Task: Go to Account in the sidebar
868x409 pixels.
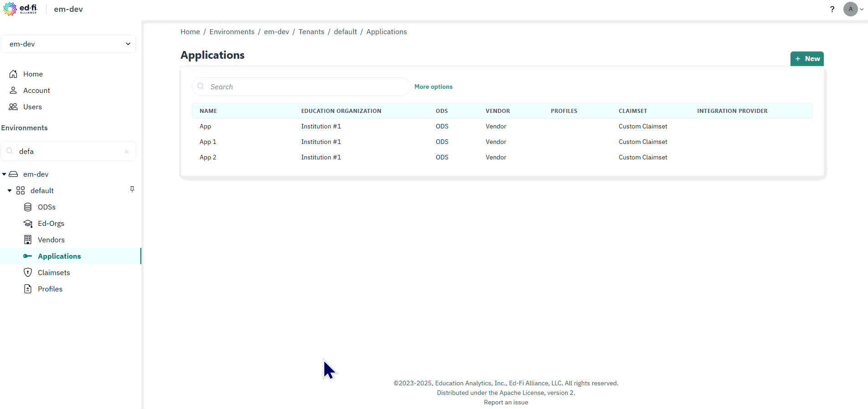Action: [36, 90]
